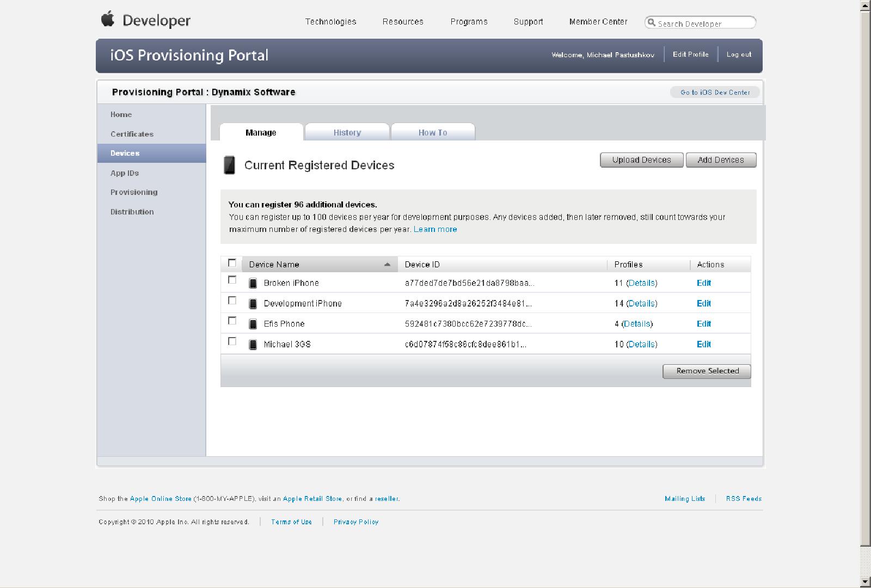Go to Support
The image size is (871, 588).
(528, 22)
